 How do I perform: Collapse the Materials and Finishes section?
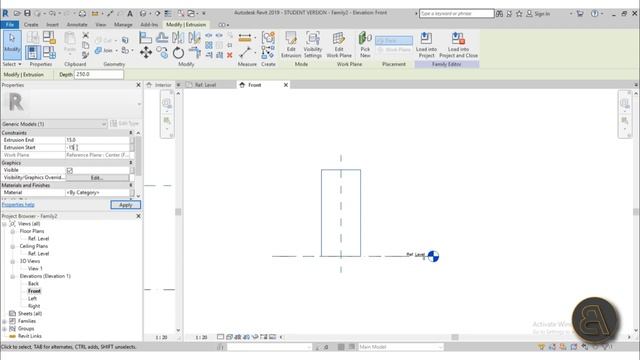pyautogui.click(x=131, y=185)
